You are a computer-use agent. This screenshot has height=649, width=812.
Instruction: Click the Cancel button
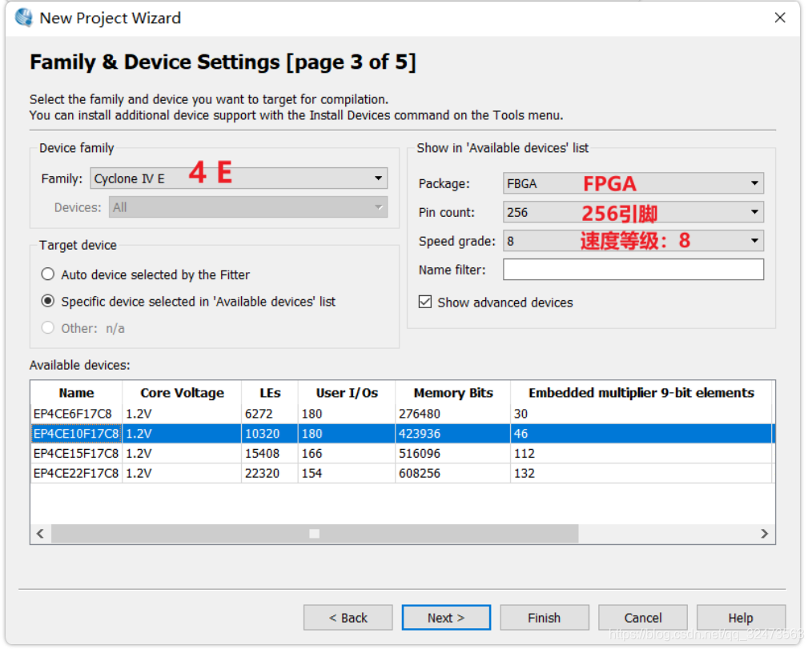[643, 618]
